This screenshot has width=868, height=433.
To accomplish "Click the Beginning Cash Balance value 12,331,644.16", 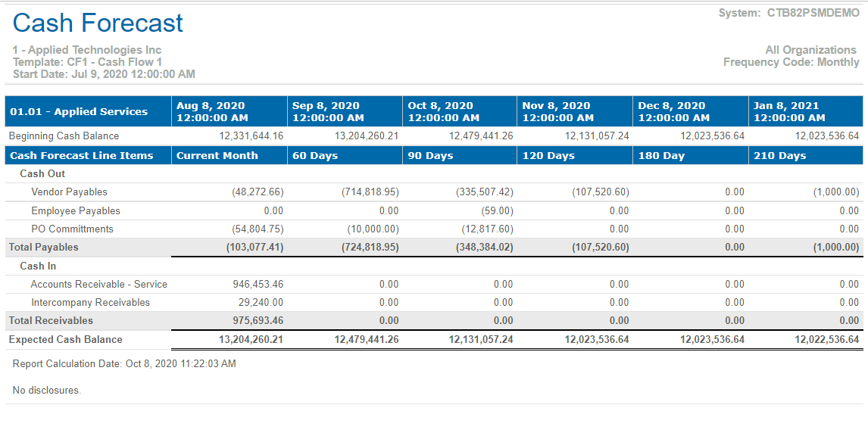I will coord(251,136).
